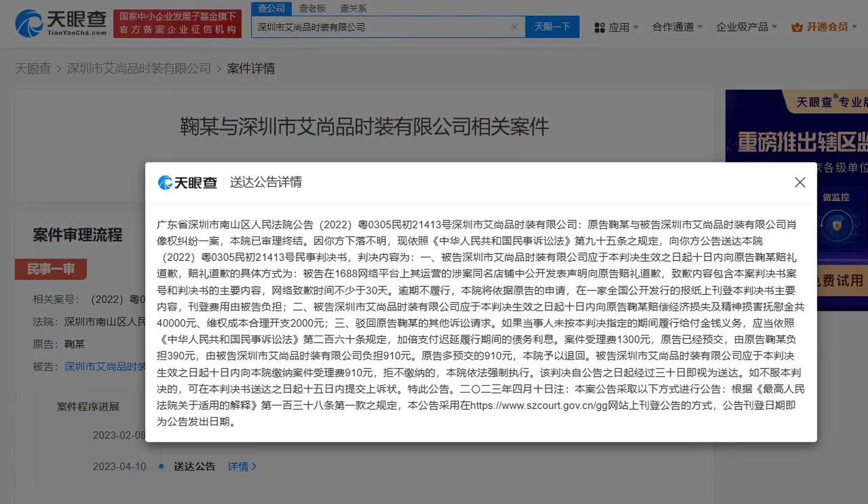This screenshot has width=868, height=504.
Task: Click the case title 鞠某与深圳市艾尚品时装有限公司相关案件
Action: pos(364,126)
